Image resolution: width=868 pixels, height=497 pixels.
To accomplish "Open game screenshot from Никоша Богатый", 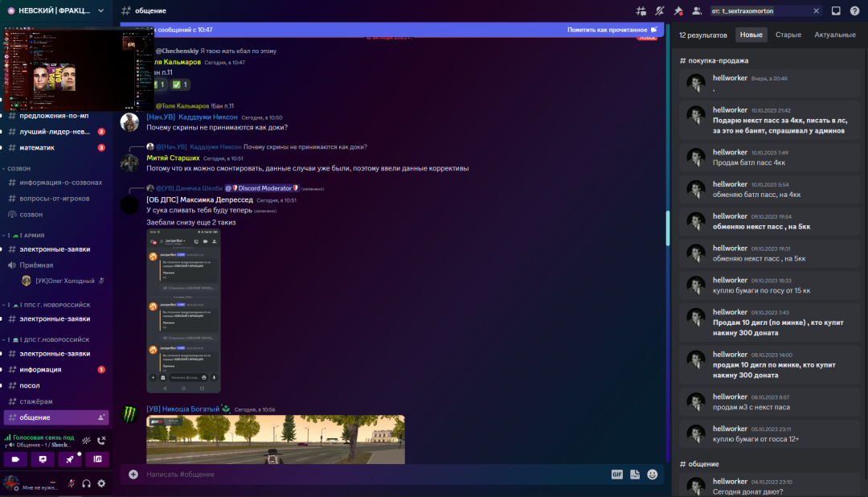I will 276,439.
